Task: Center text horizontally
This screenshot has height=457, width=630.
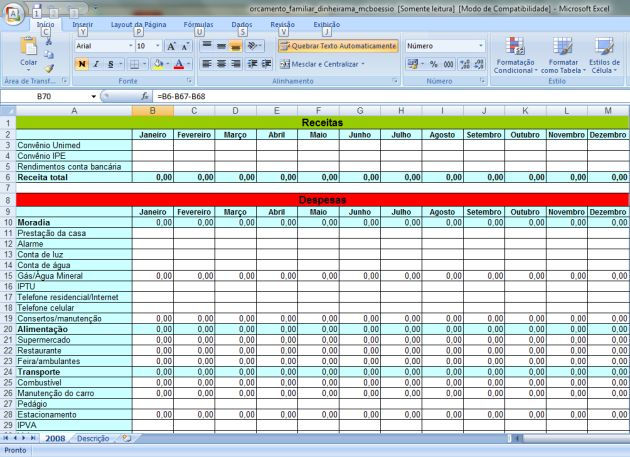Action: [x=221, y=64]
